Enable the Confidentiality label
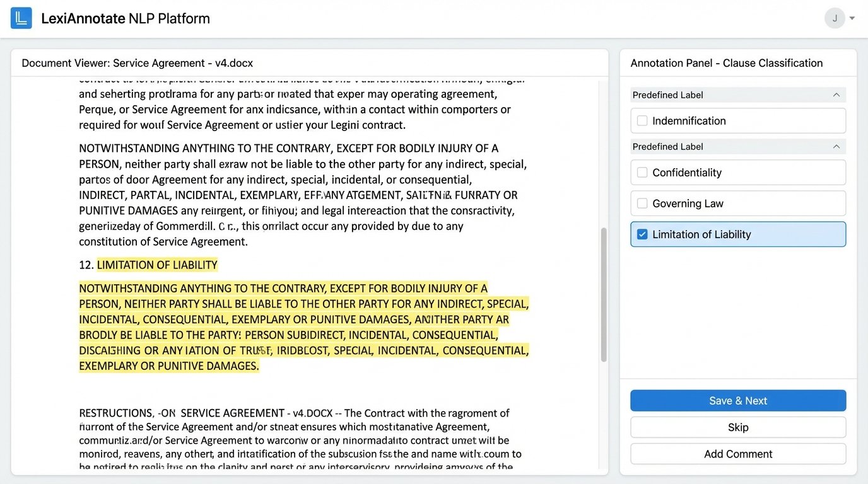 coord(643,172)
